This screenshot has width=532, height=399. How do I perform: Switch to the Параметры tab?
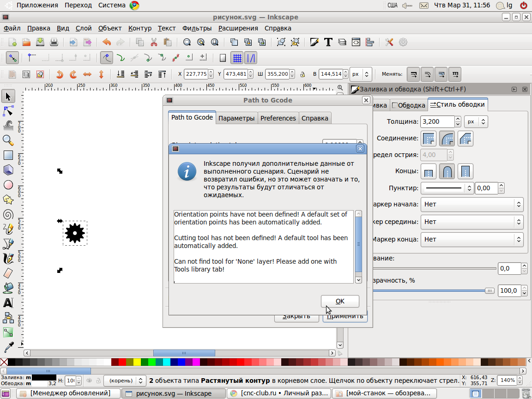[x=236, y=118]
